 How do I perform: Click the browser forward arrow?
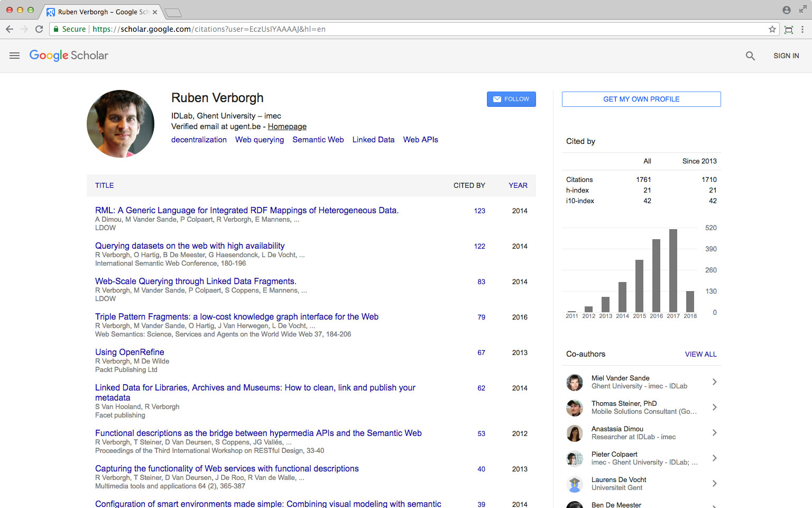(24, 29)
